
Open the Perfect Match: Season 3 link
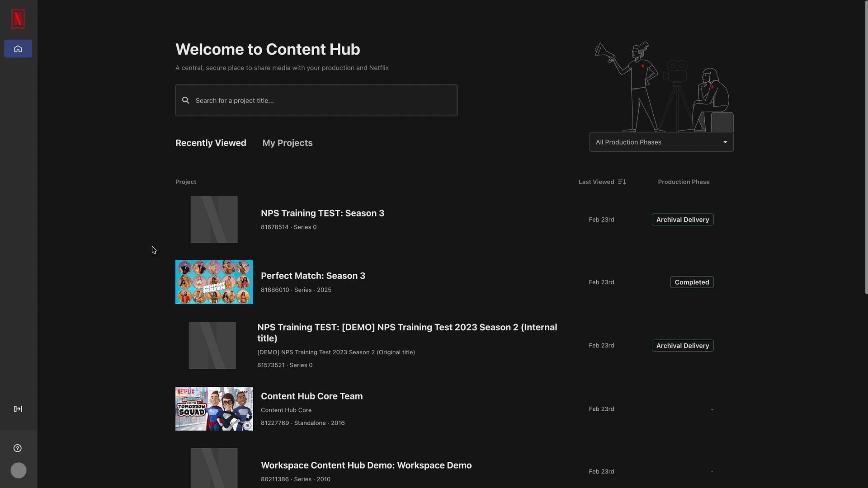tap(313, 276)
